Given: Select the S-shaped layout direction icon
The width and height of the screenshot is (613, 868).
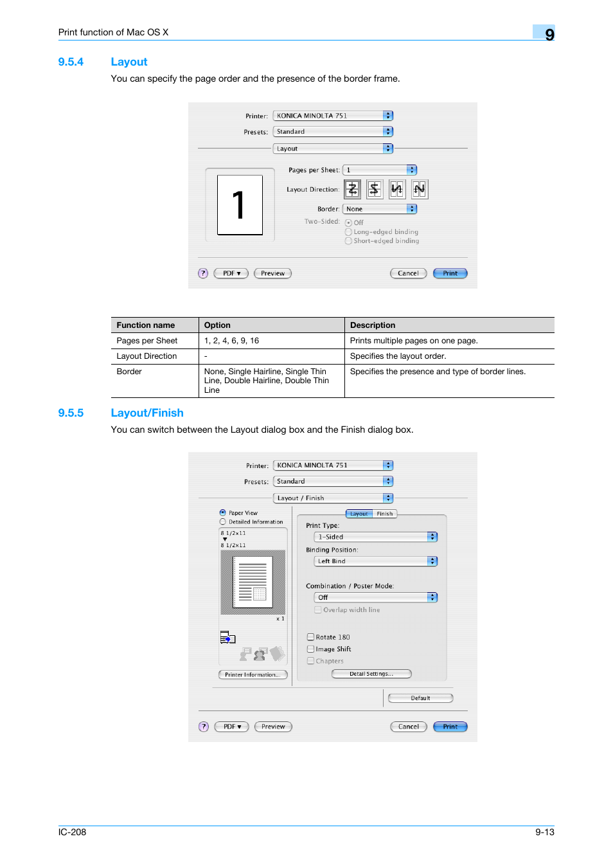Looking at the screenshot, I should [x=375, y=189].
